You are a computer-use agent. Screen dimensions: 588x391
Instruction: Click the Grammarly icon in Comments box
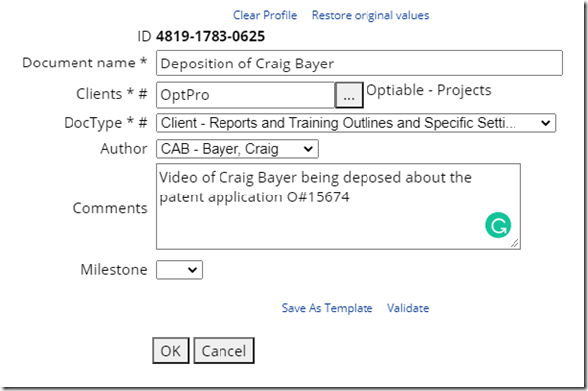(x=498, y=225)
